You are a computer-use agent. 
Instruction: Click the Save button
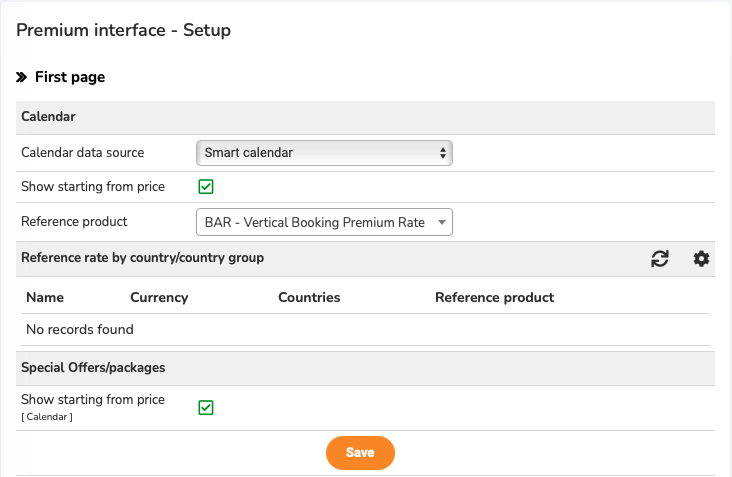[360, 453]
